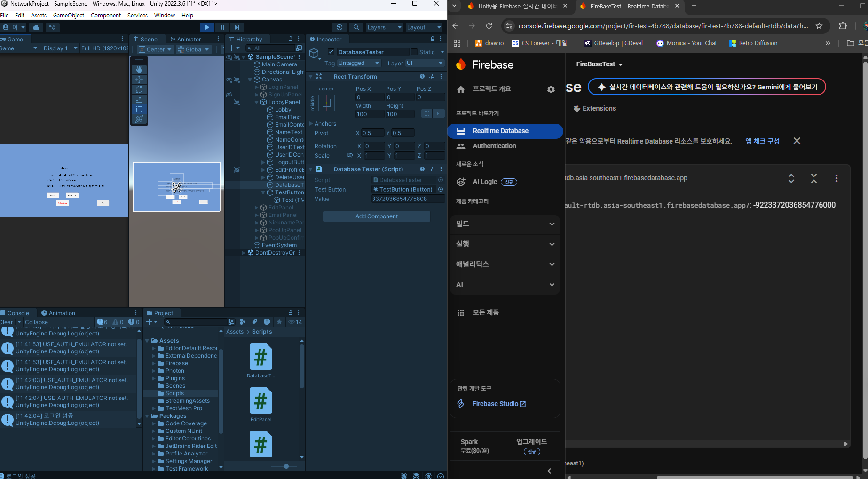Open the Firebase Studio link
Image resolution: width=868 pixels, height=479 pixels.
[x=499, y=404]
